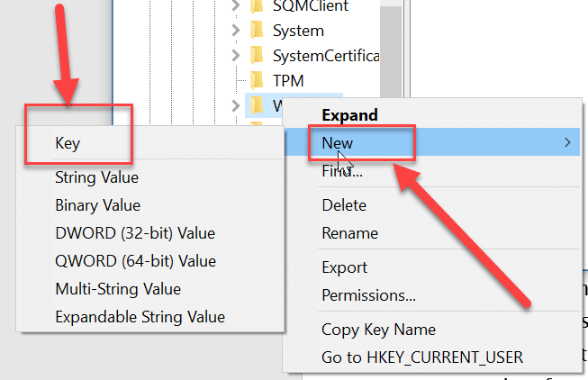Pick Multi-String Value entry
This screenshot has width=588, height=380.
(118, 289)
